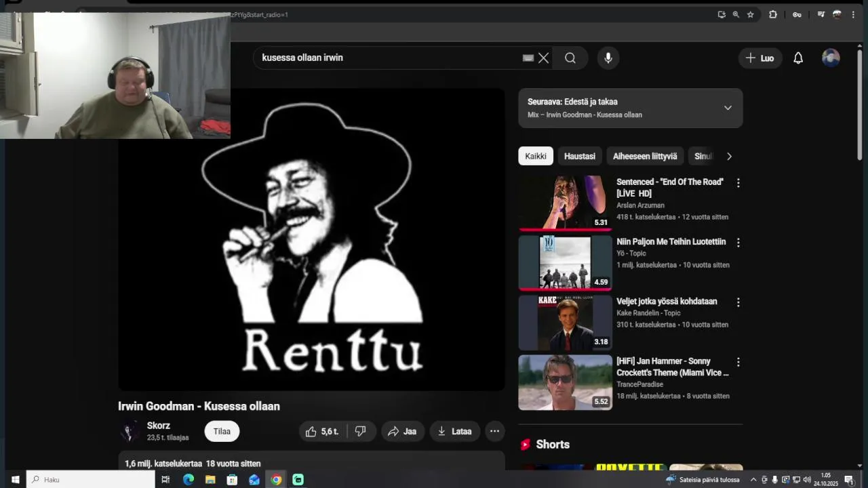Open Chrome password key icon

[x=797, y=14]
